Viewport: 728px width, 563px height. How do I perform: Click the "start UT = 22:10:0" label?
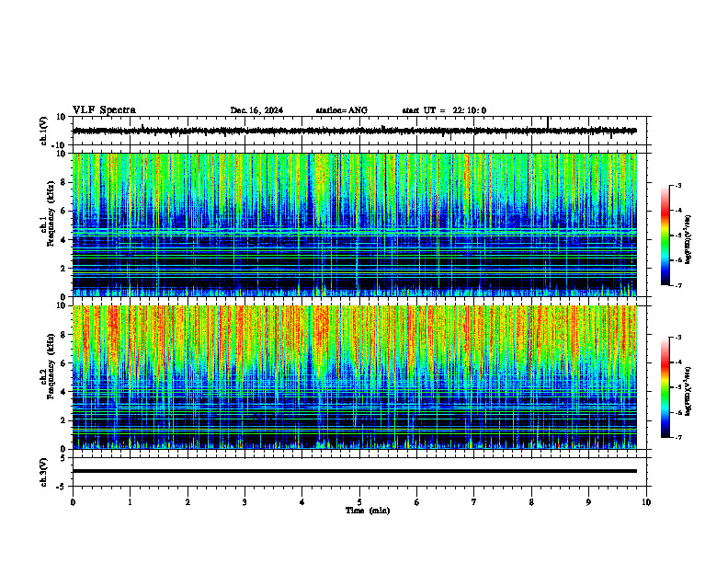444,110
